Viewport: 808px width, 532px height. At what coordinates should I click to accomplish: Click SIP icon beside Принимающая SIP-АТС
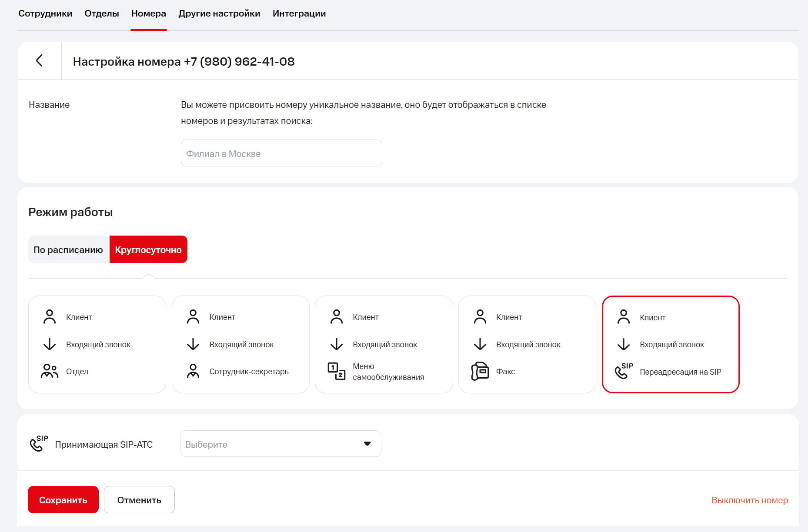pyautogui.click(x=39, y=444)
